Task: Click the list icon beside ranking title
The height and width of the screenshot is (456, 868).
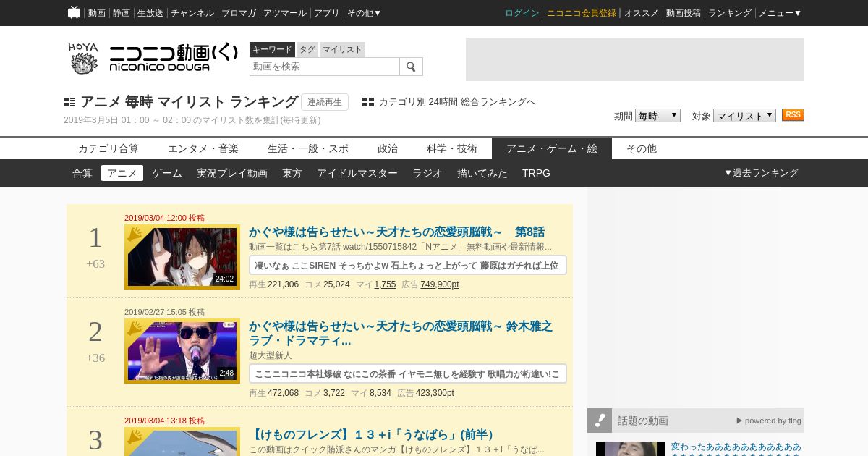Action: coord(69,102)
